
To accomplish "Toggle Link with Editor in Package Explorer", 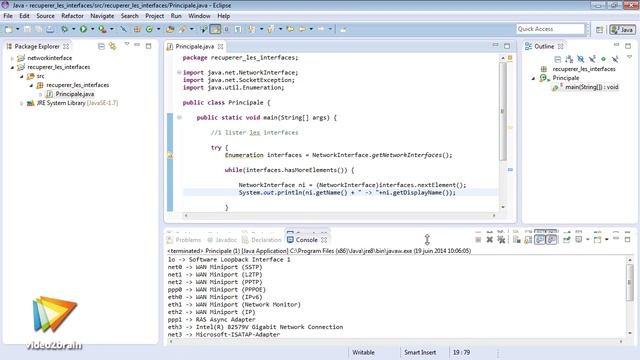I will [x=113, y=46].
